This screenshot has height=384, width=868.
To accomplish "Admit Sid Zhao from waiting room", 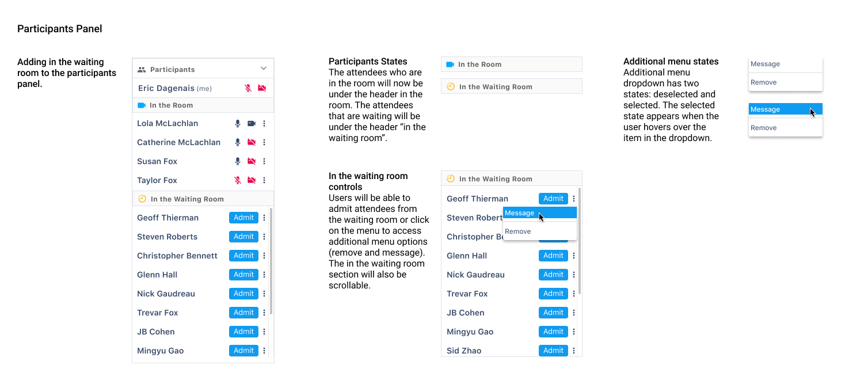I will pyautogui.click(x=553, y=350).
